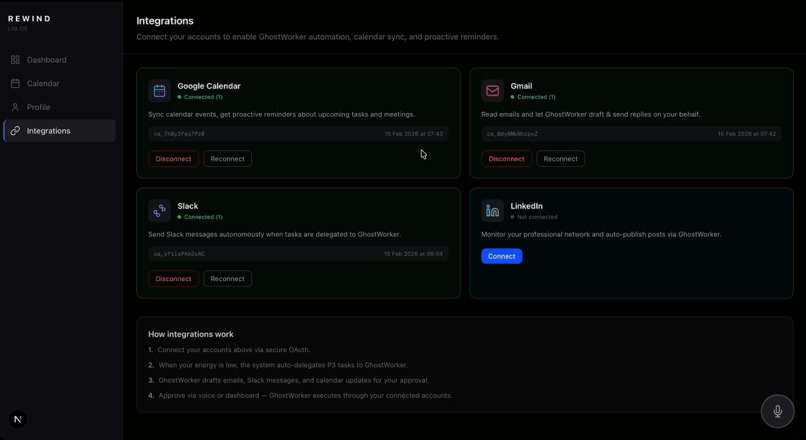Open the Profile section
806x440 pixels.
coord(59,107)
